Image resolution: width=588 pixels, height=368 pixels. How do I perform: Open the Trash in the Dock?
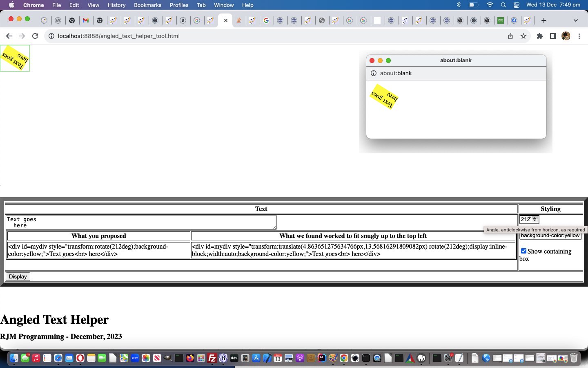click(x=574, y=358)
